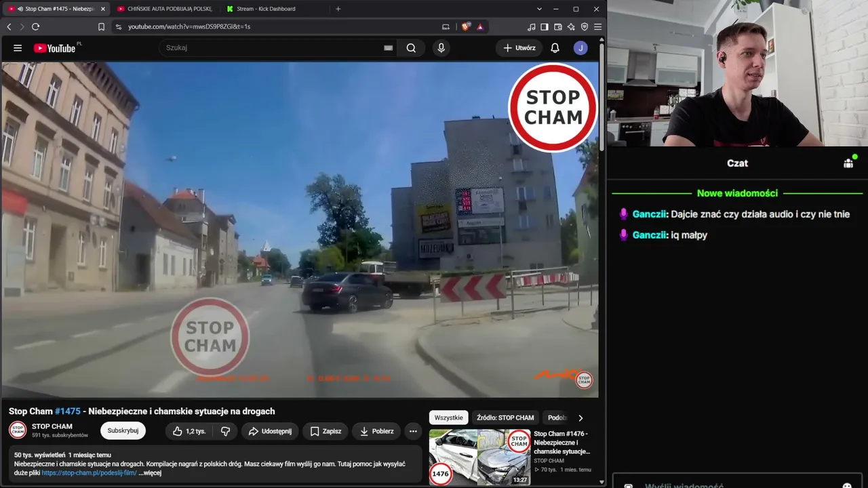Open the YouTube guide hamburger menu

[x=18, y=48]
